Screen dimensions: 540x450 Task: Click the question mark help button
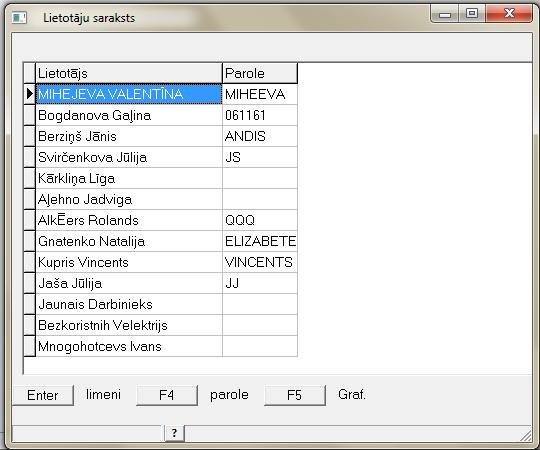coord(174,433)
